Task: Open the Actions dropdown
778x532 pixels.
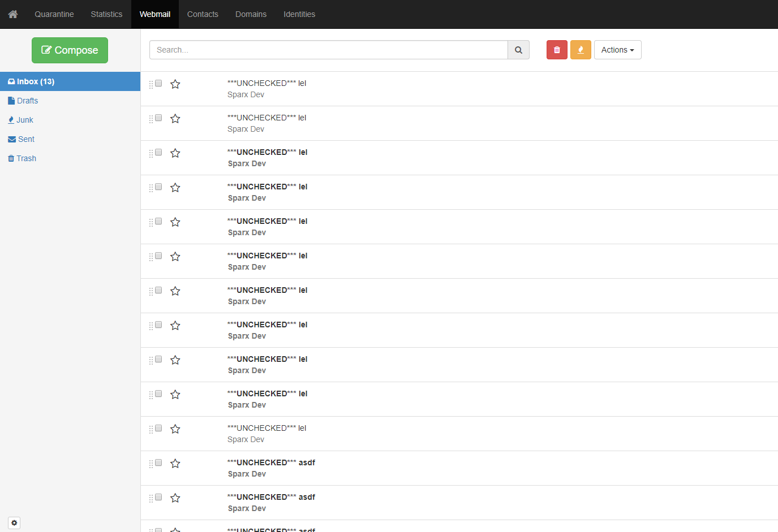Action: point(617,50)
